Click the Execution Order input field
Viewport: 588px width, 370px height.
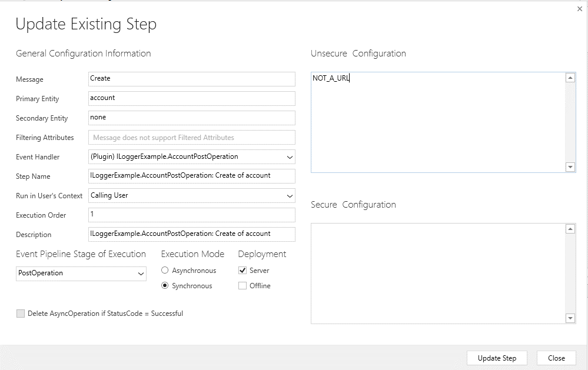tap(191, 215)
